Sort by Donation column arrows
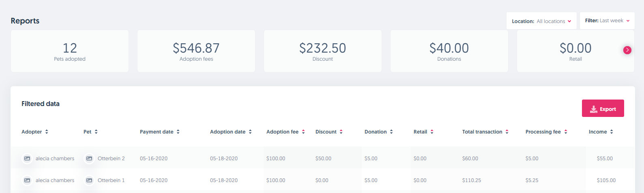 pyautogui.click(x=391, y=132)
